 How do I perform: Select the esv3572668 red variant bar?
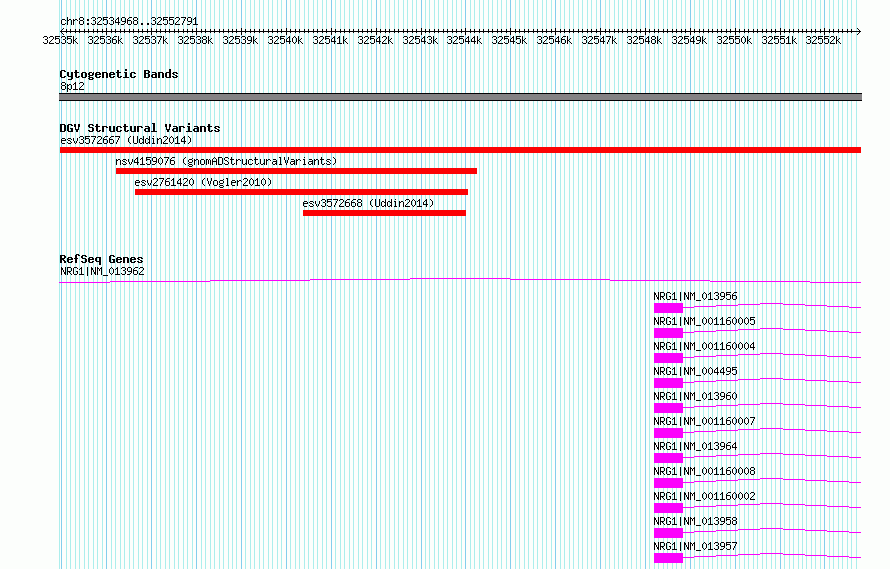click(384, 213)
